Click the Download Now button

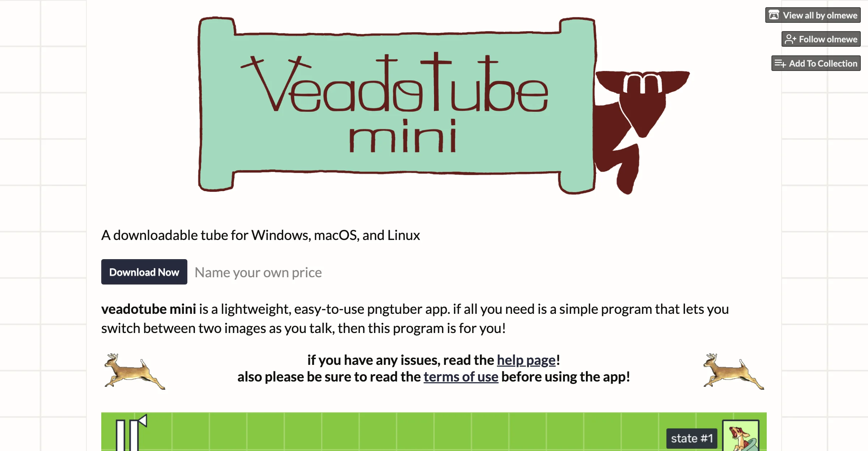coord(144,272)
